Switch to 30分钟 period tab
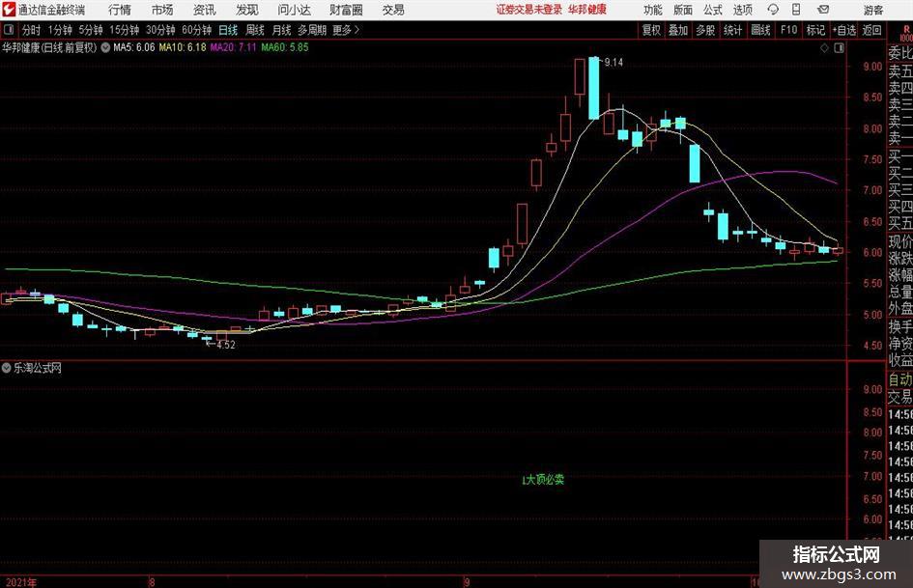Image resolution: width=913 pixels, height=588 pixels. (x=160, y=30)
